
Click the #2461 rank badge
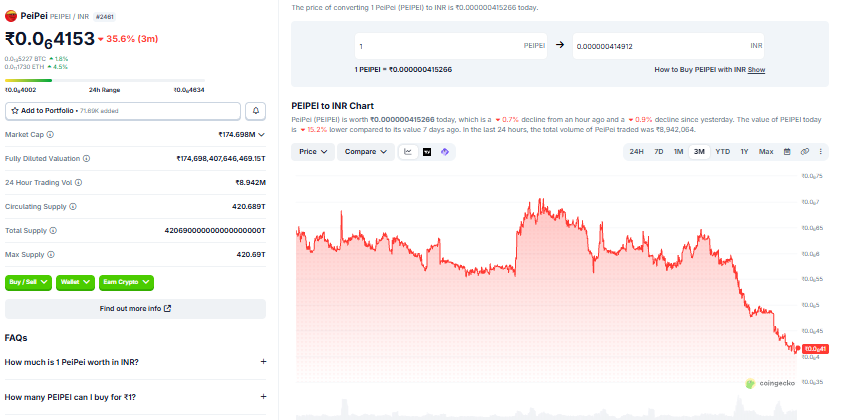click(x=105, y=17)
